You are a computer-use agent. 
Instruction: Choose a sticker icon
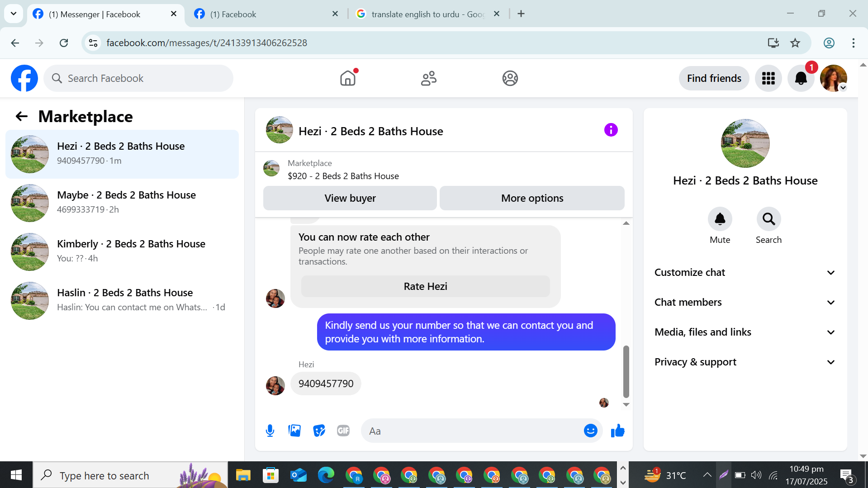pyautogui.click(x=319, y=431)
